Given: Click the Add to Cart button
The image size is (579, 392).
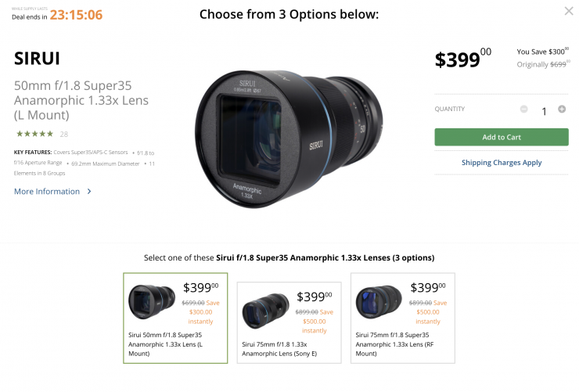Looking at the screenshot, I should (x=502, y=137).
